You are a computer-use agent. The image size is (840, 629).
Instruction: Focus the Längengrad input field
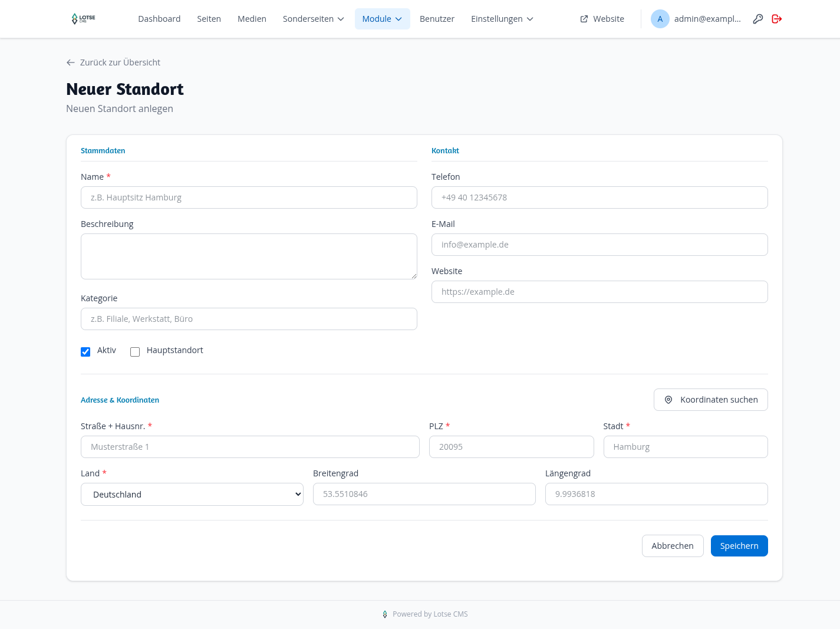tap(657, 494)
